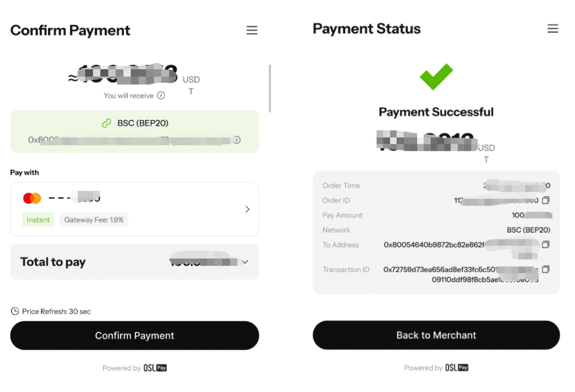Click the Mastercard logo
The width and height of the screenshot is (575, 392).
click(32, 198)
